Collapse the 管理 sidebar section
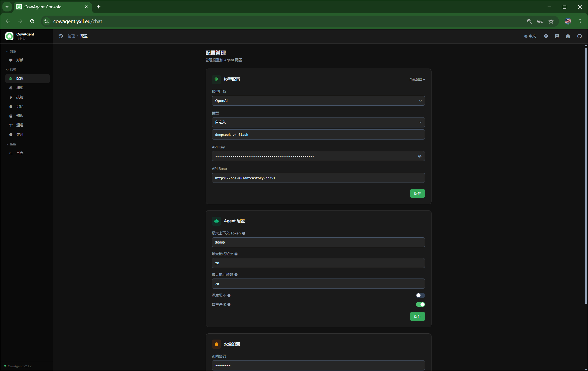This screenshot has height=371, width=588. 11,70
